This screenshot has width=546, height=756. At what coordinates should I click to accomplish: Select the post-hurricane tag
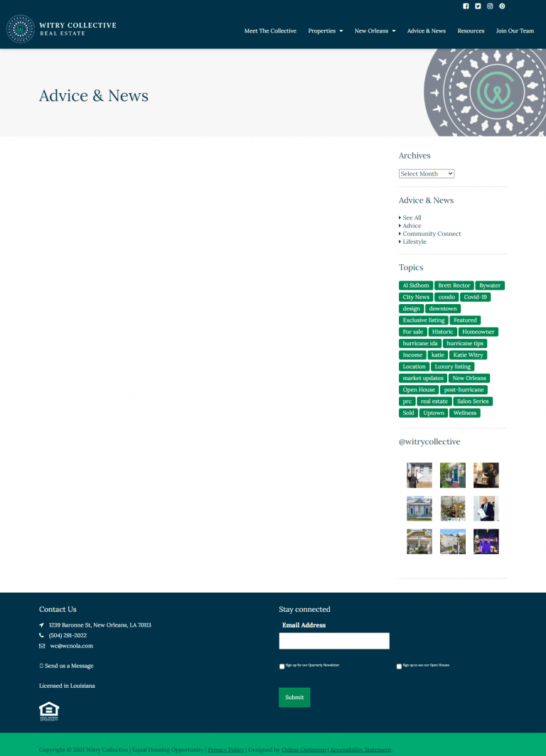[x=464, y=389]
